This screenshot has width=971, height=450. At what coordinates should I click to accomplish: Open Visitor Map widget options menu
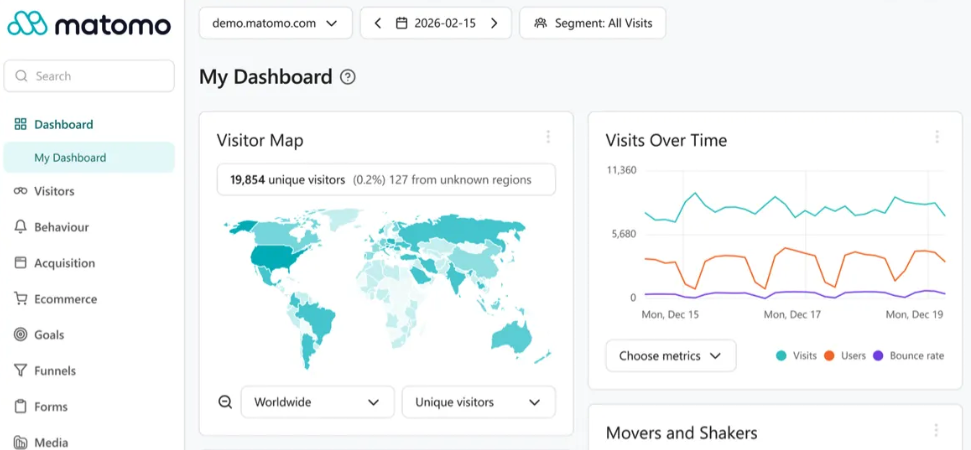click(547, 137)
